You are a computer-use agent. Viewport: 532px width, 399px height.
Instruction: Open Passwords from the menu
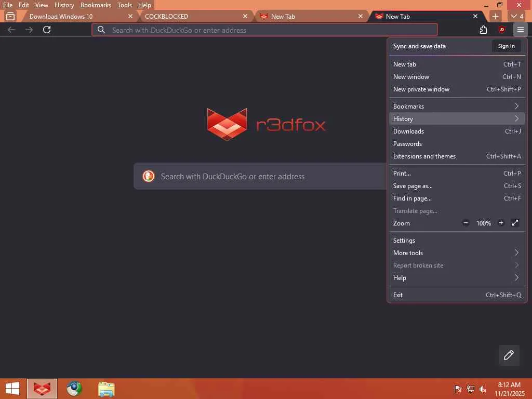[457, 144]
